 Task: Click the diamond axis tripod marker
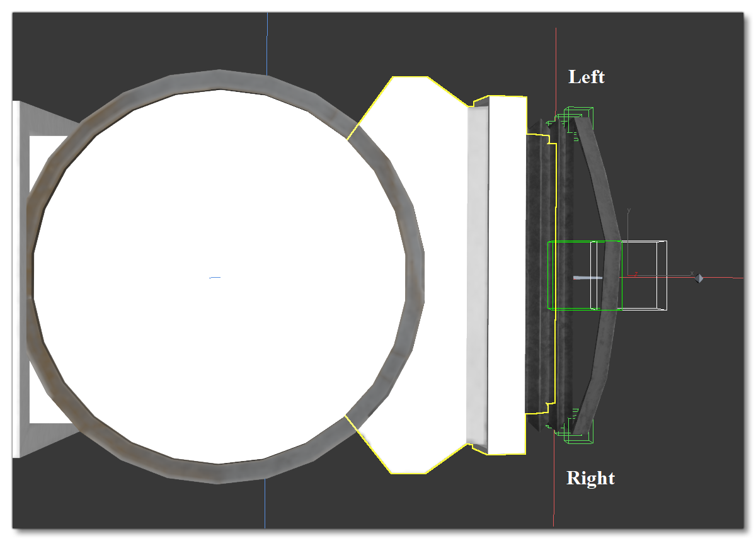[699, 278]
